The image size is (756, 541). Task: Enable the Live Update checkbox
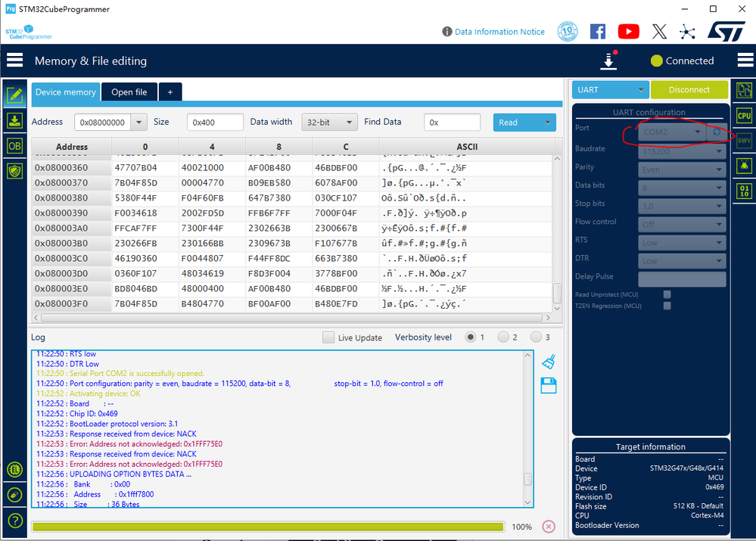[x=328, y=337]
